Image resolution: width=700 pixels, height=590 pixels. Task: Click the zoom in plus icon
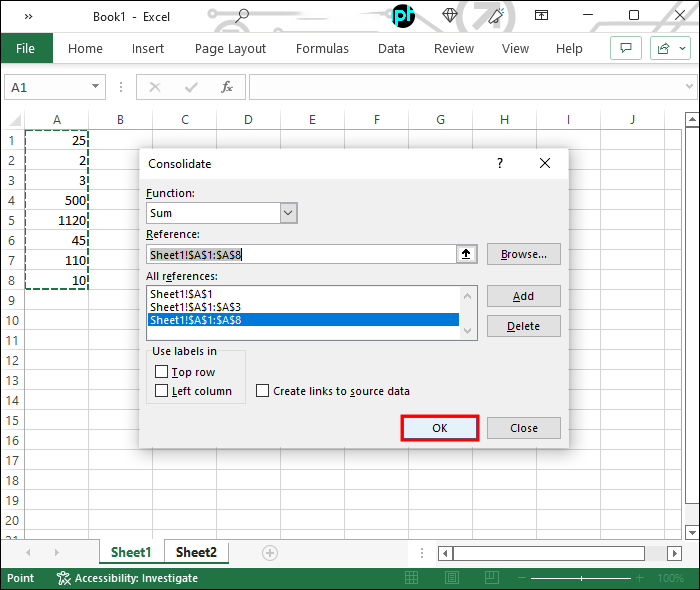coord(639,578)
